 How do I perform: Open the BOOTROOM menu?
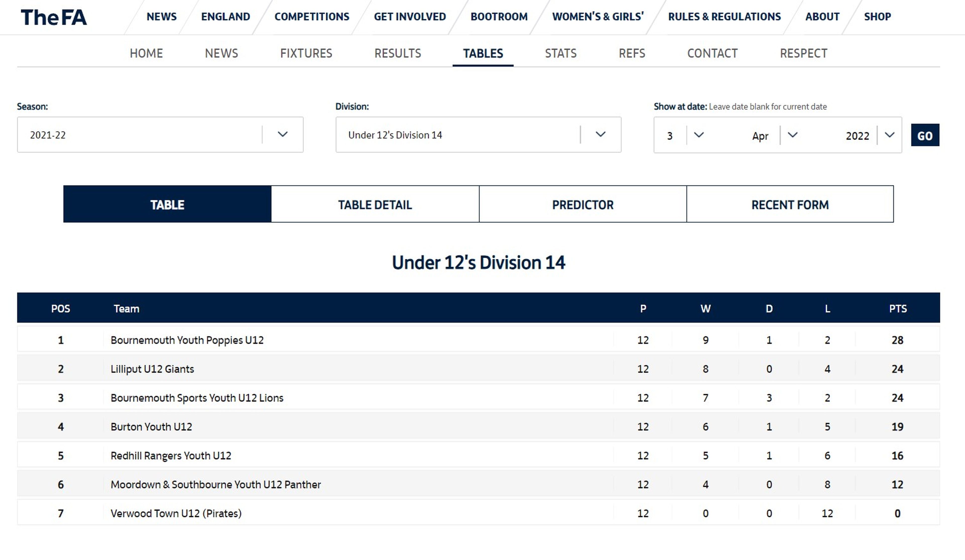pyautogui.click(x=499, y=17)
